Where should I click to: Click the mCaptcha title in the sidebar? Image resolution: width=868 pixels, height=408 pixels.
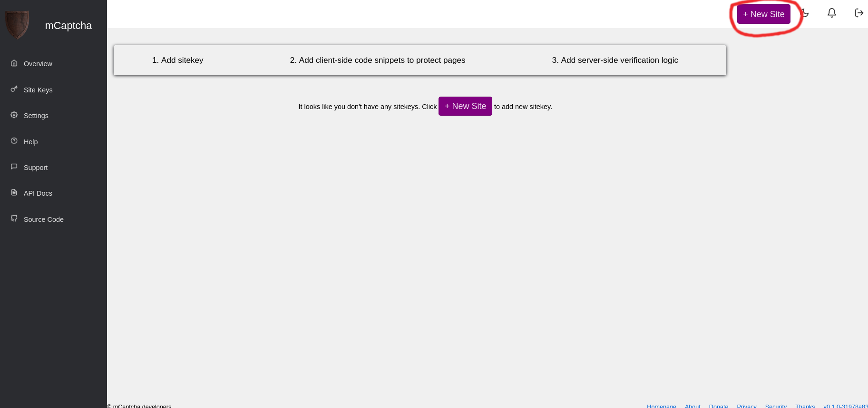[x=68, y=26]
